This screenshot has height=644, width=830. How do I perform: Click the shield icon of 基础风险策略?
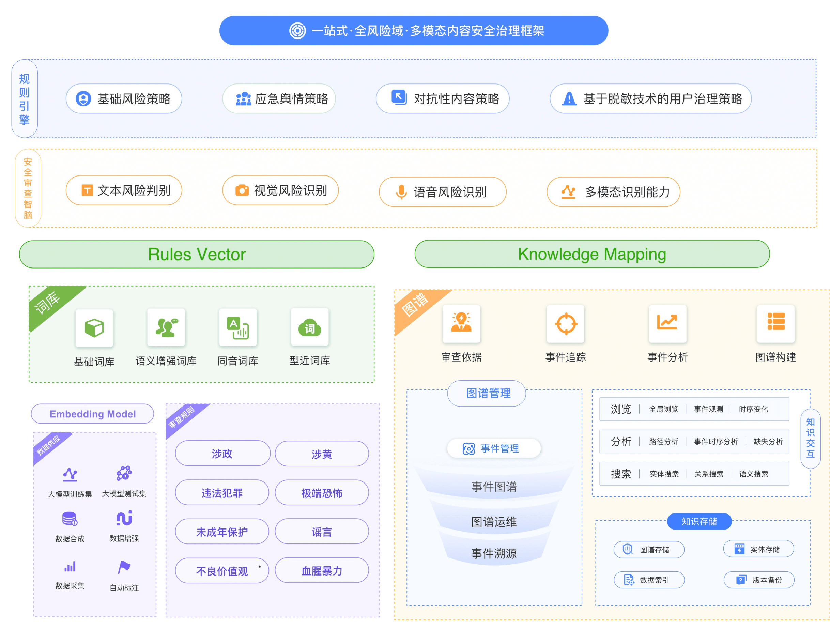point(83,98)
